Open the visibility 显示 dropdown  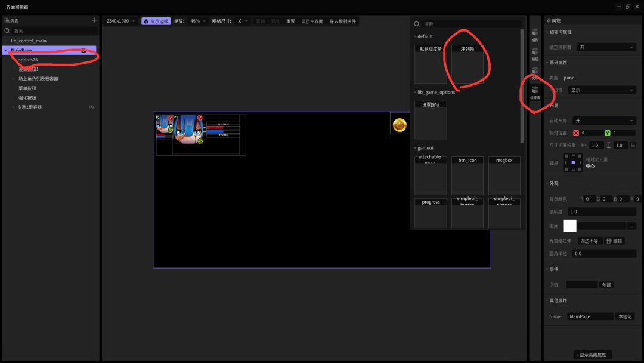[x=602, y=90]
